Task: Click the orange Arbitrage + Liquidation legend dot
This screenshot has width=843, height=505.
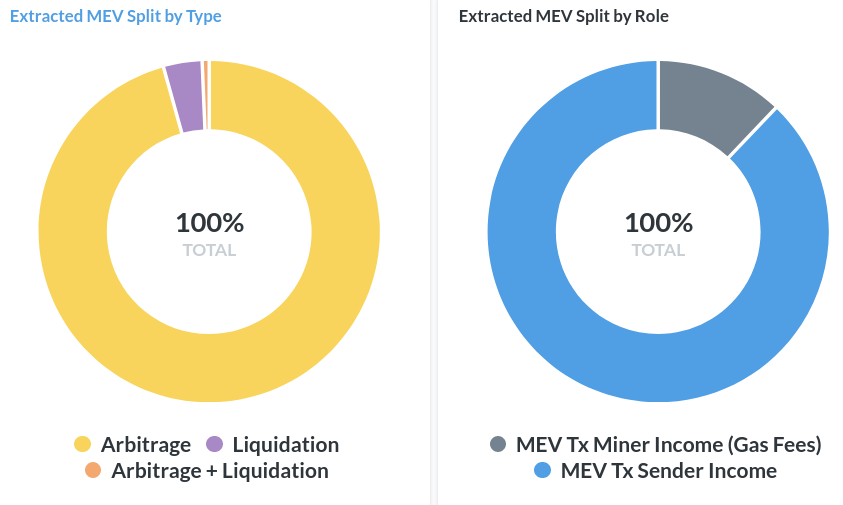Action: point(93,471)
